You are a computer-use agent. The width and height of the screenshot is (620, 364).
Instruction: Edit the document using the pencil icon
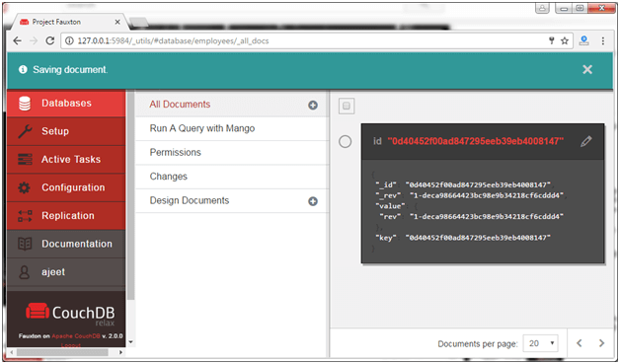pos(586,141)
